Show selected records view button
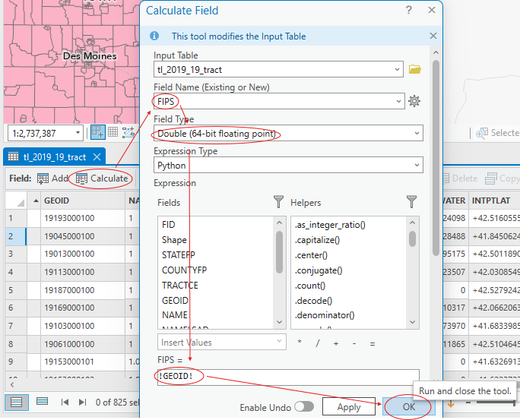520x420 pixels. [x=42, y=402]
